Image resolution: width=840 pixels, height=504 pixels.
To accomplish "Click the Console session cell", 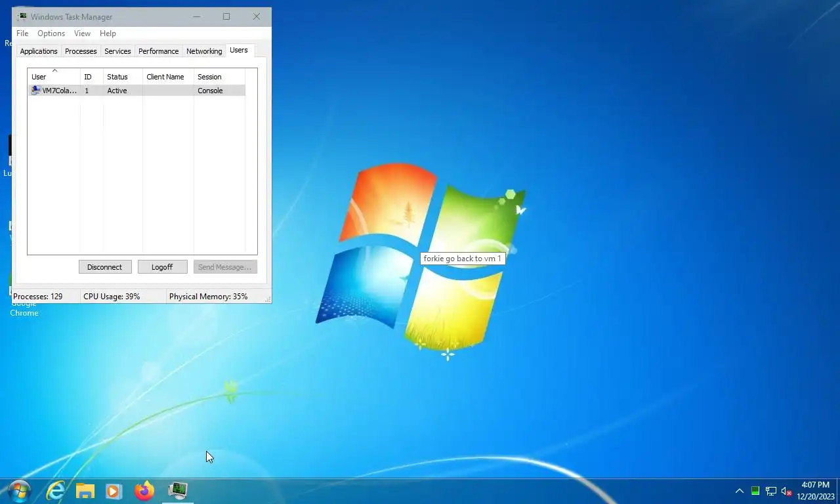I will [x=210, y=91].
